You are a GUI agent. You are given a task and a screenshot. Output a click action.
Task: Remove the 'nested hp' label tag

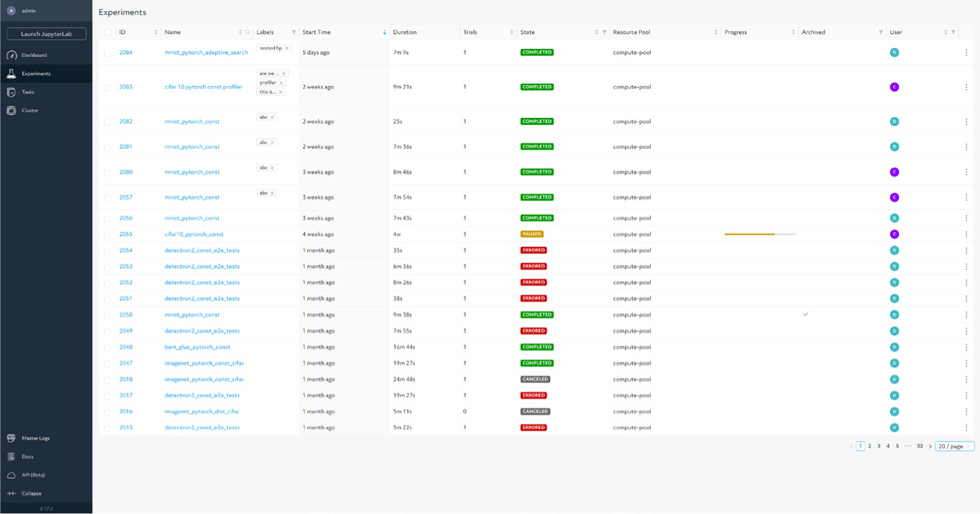287,48
